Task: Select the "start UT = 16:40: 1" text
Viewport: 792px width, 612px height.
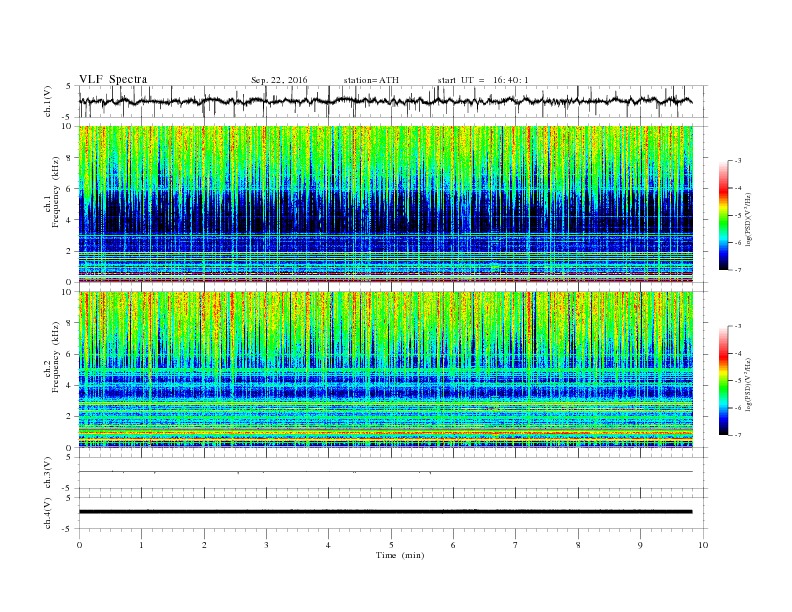Action: click(483, 80)
